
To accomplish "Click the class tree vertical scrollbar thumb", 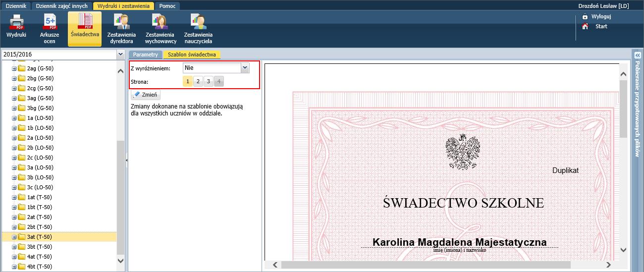I will [x=121, y=197].
